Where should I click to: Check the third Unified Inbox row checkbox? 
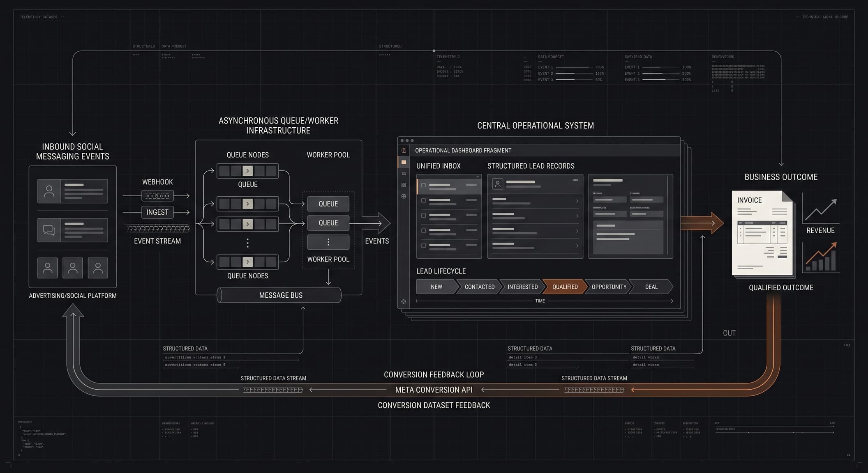[x=423, y=216]
